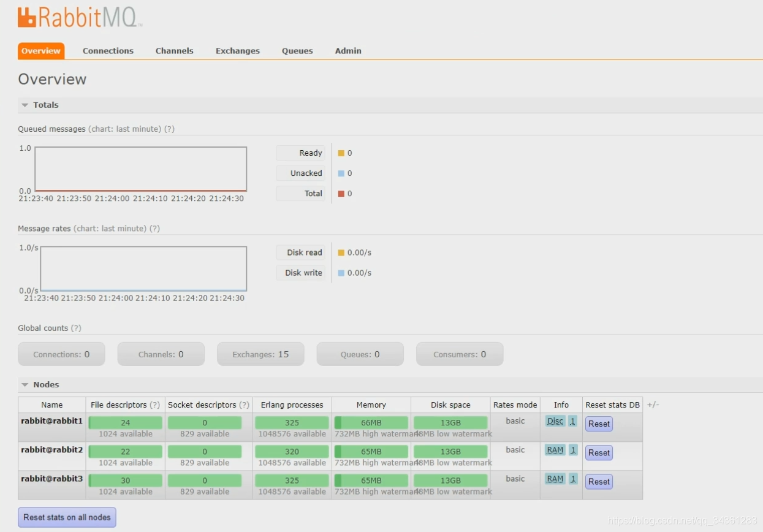Click rabbit3 file descriptors bar 30
Image resolution: width=763 pixels, height=532 pixels.
[126, 480]
